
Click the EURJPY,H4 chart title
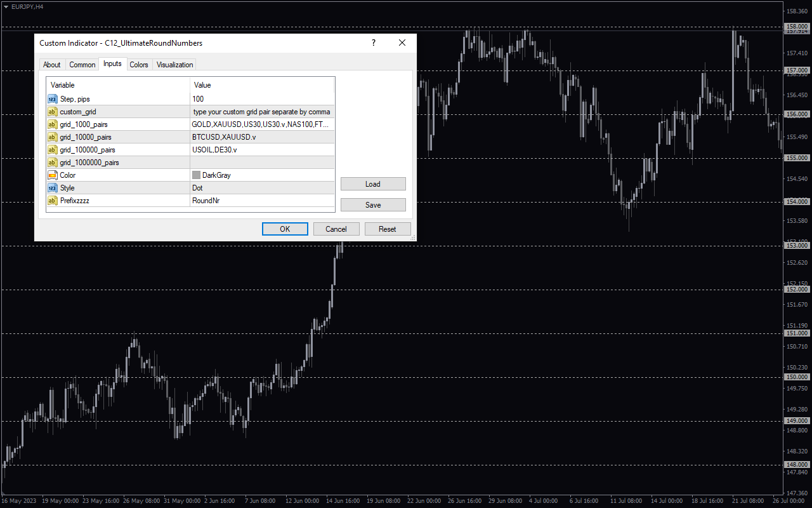pyautogui.click(x=28, y=6)
